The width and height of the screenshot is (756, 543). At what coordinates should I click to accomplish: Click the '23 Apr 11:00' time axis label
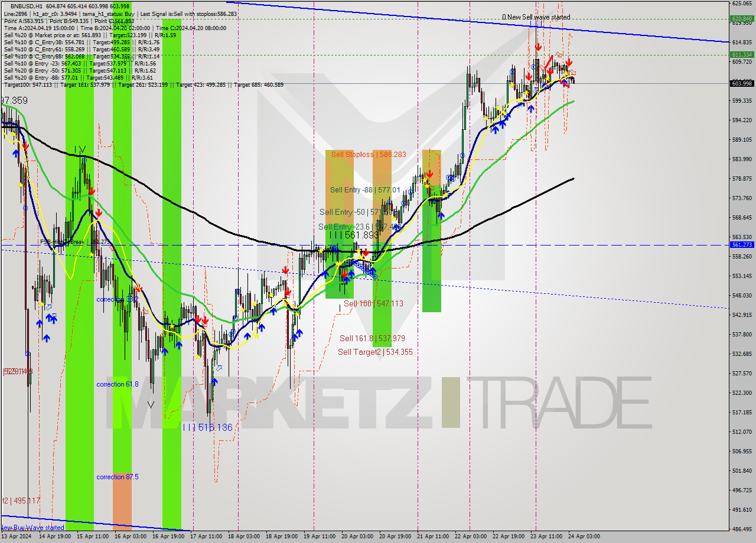(546, 537)
